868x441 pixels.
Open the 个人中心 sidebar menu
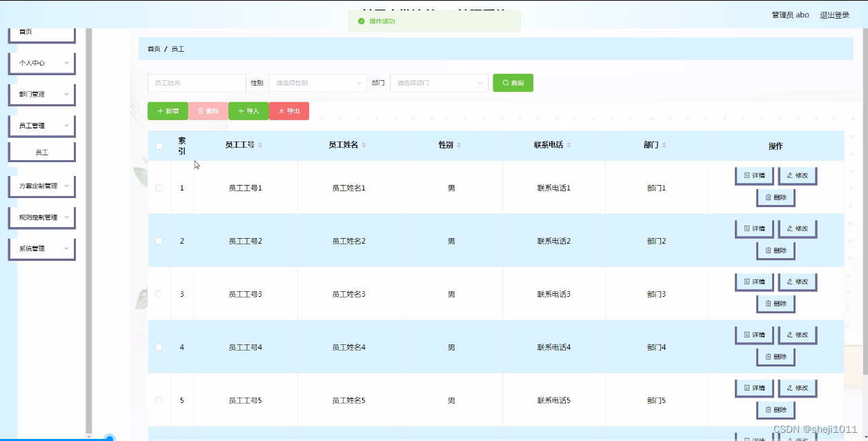(x=41, y=63)
